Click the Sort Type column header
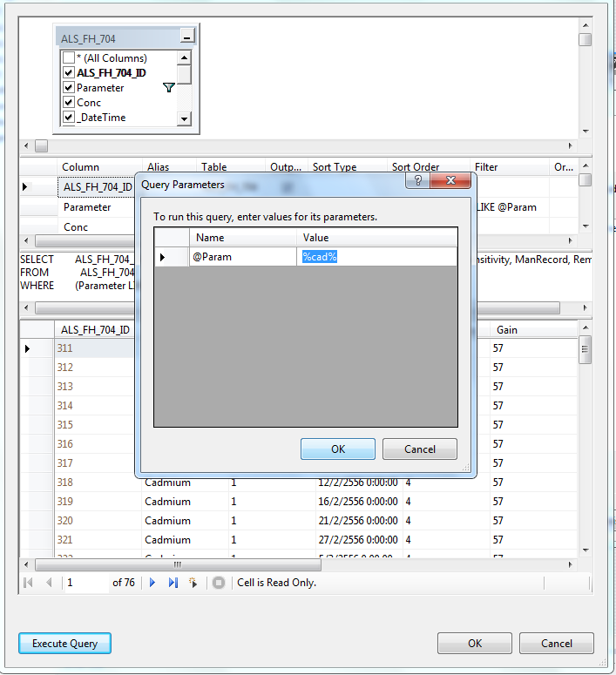 click(347, 167)
